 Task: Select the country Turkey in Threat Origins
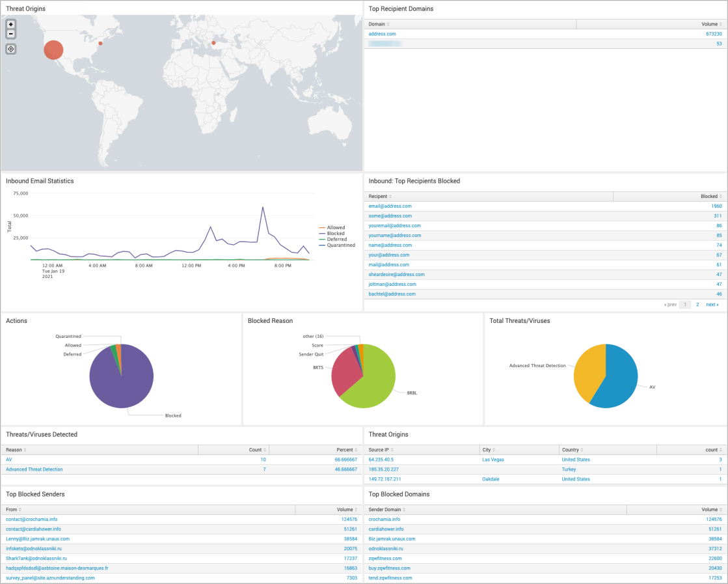[569, 469]
